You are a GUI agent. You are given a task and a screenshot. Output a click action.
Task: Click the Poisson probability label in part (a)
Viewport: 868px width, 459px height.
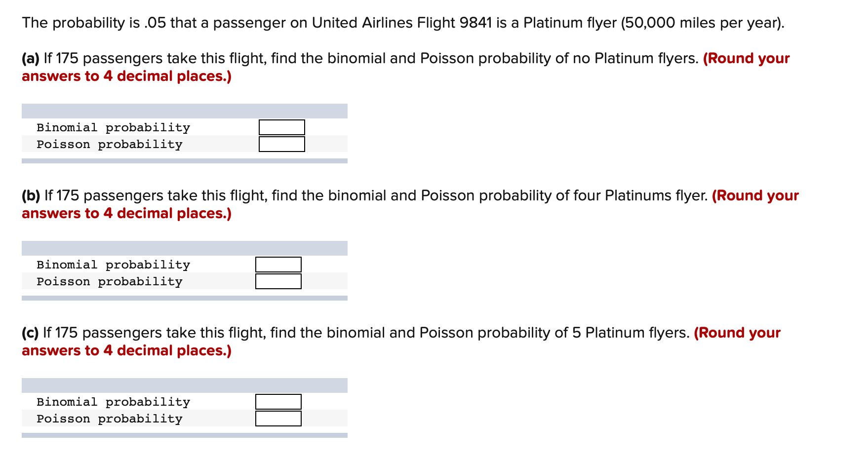click(109, 144)
